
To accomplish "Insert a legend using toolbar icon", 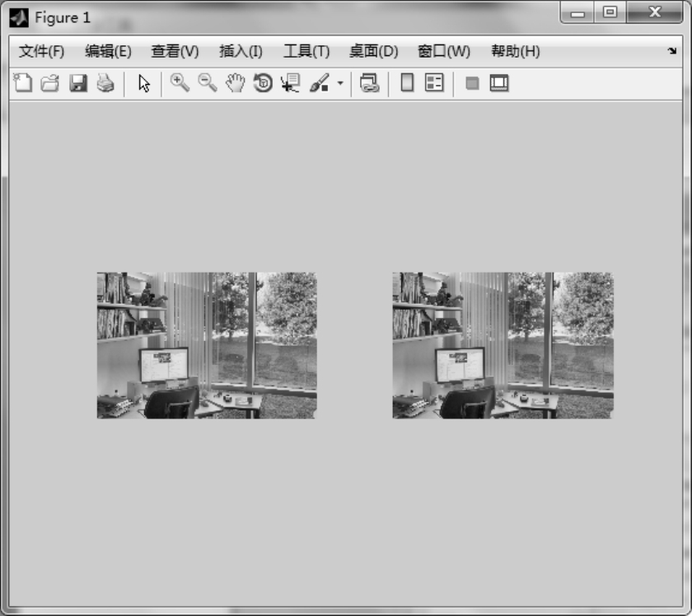I will pyautogui.click(x=434, y=82).
